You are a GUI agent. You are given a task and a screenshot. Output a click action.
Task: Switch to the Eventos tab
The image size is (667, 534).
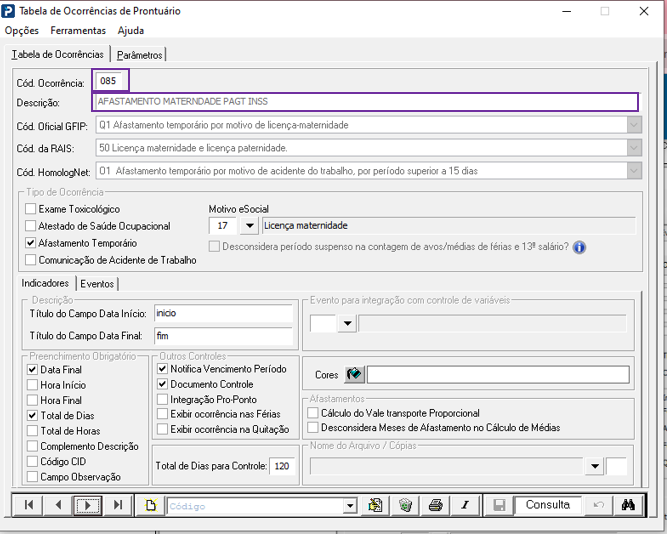coord(97,284)
